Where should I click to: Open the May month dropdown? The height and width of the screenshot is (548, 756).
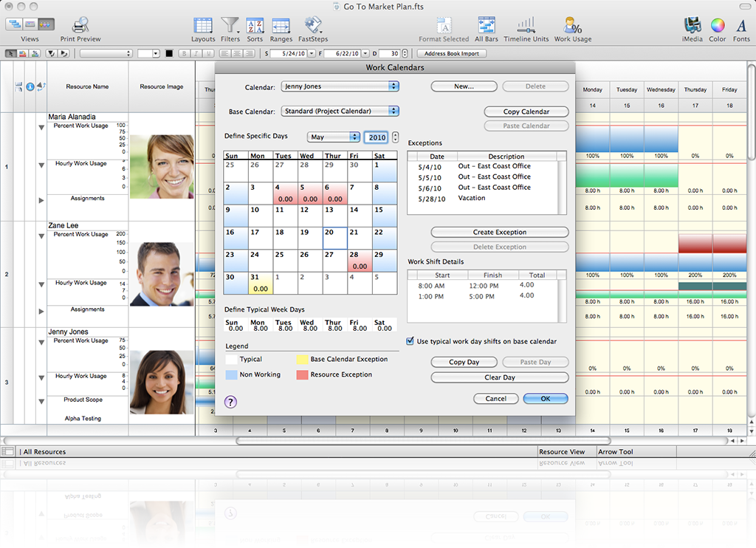(334, 137)
